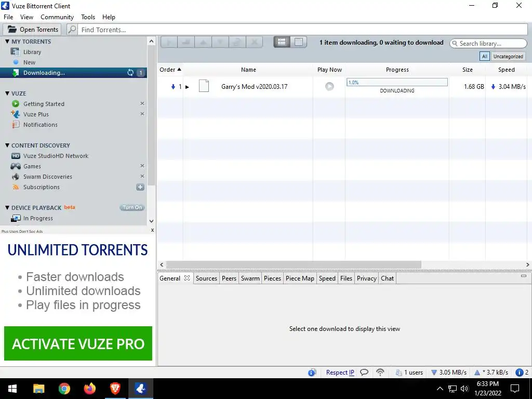The height and width of the screenshot is (399, 532).
Task: Switch to the Peers tab
Action: [x=229, y=278]
